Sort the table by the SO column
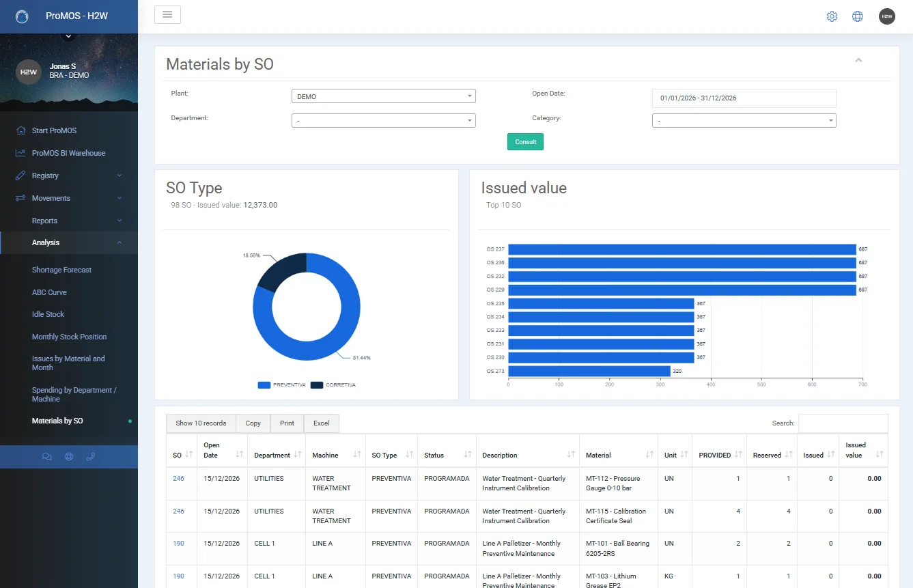The width and height of the screenshot is (913, 588). pyautogui.click(x=182, y=450)
